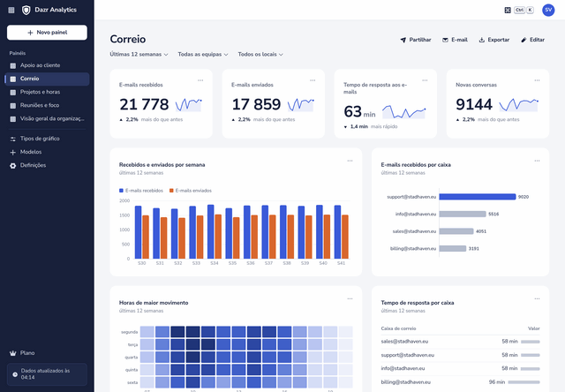
Task: Open options on Recebidos e enviados por semana
Action: click(x=350, y=161)
